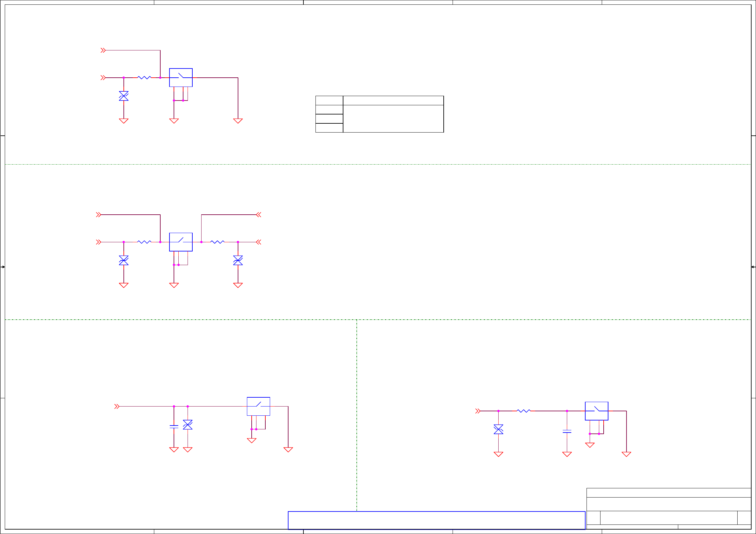
Task: Click the resistor in the bottom-right circuit
Action: (x=524, y=411)
